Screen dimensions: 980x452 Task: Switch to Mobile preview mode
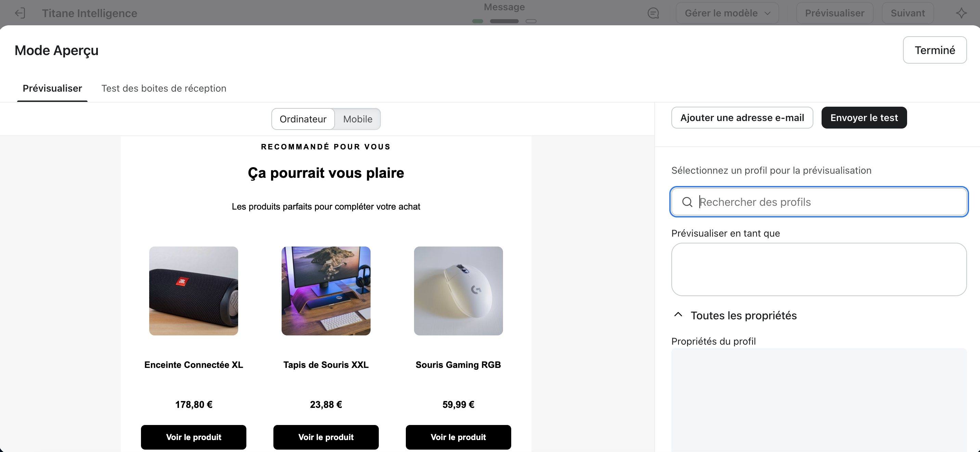tap(358, 119)
